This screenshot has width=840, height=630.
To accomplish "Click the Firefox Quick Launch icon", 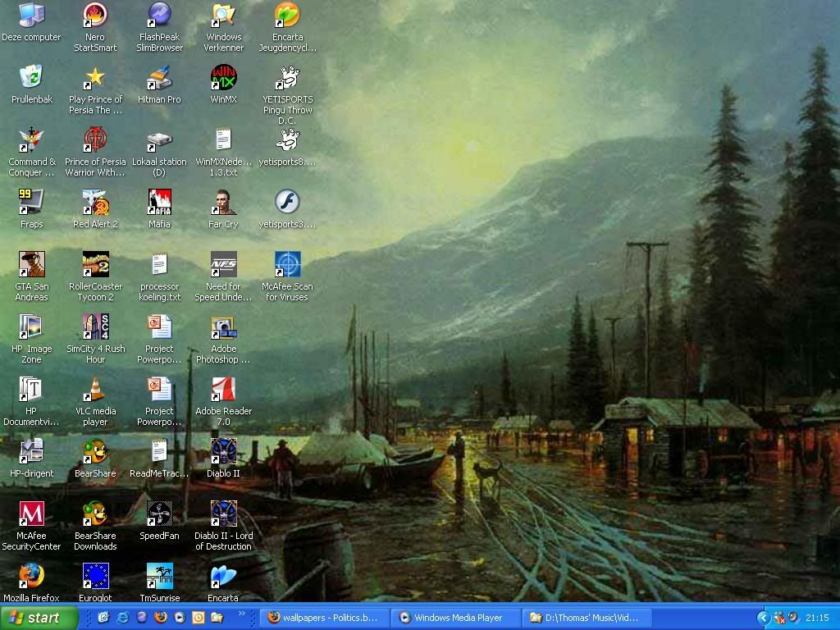I will [160, 618].
